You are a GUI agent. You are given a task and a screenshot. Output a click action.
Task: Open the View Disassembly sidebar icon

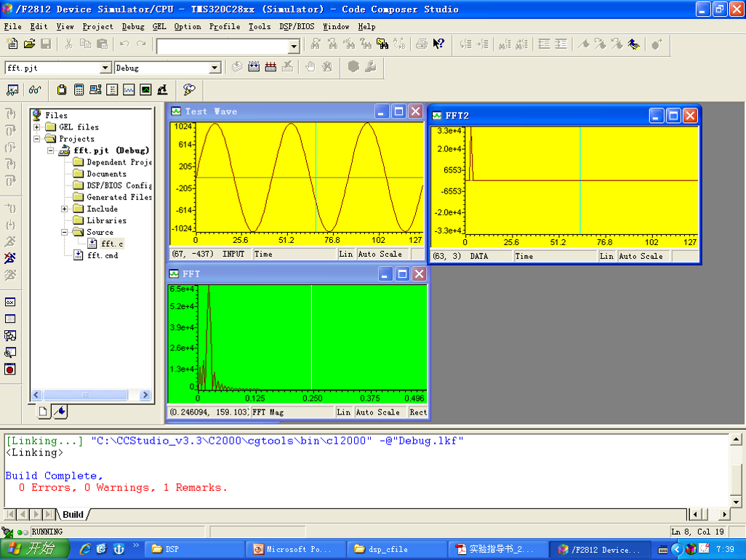coord(10,352)
